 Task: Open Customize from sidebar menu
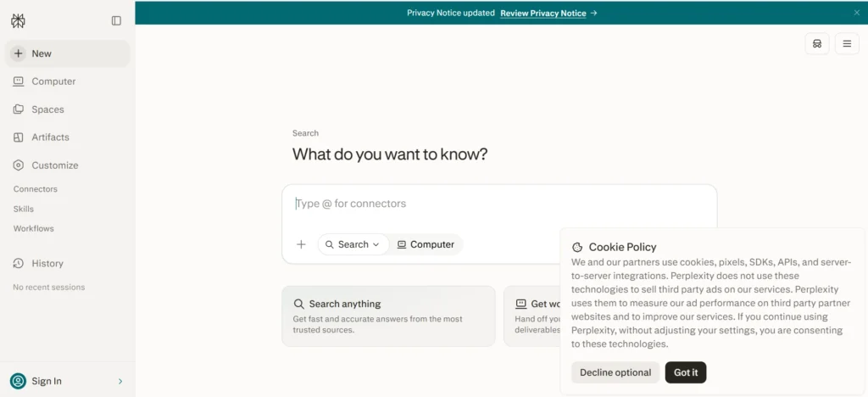pos(68,165)
